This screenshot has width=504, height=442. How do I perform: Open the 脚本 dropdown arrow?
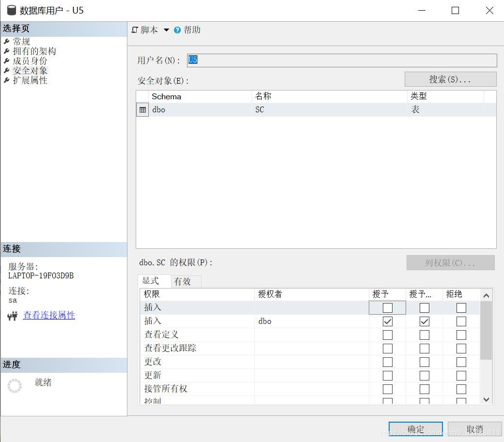click(166, 30)
